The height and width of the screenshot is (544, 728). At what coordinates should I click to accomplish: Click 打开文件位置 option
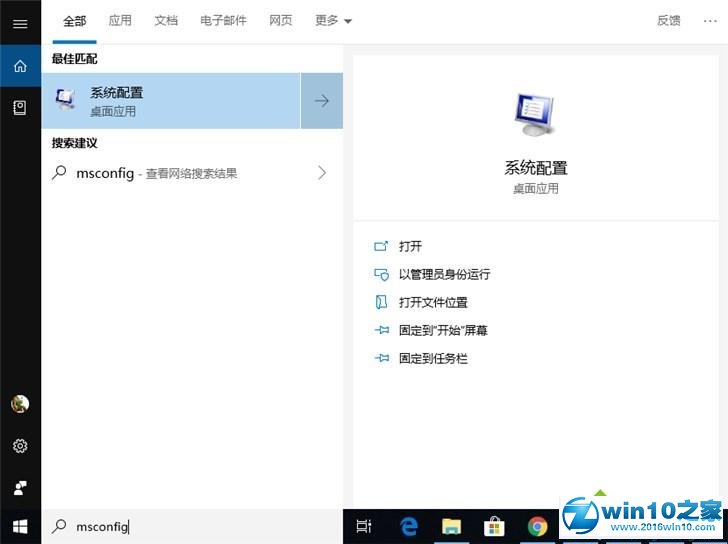coord(433,302)
